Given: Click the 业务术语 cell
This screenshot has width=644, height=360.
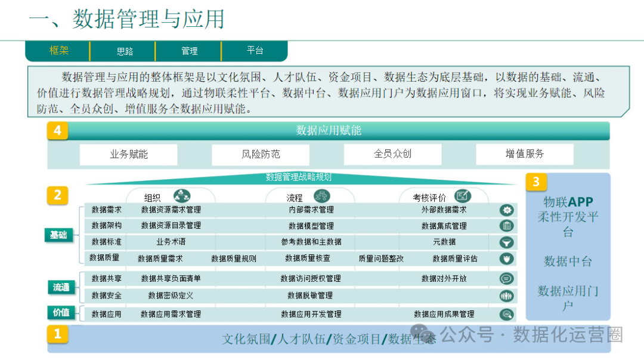Looking at the screenshot, I should (x=171, y=242).
